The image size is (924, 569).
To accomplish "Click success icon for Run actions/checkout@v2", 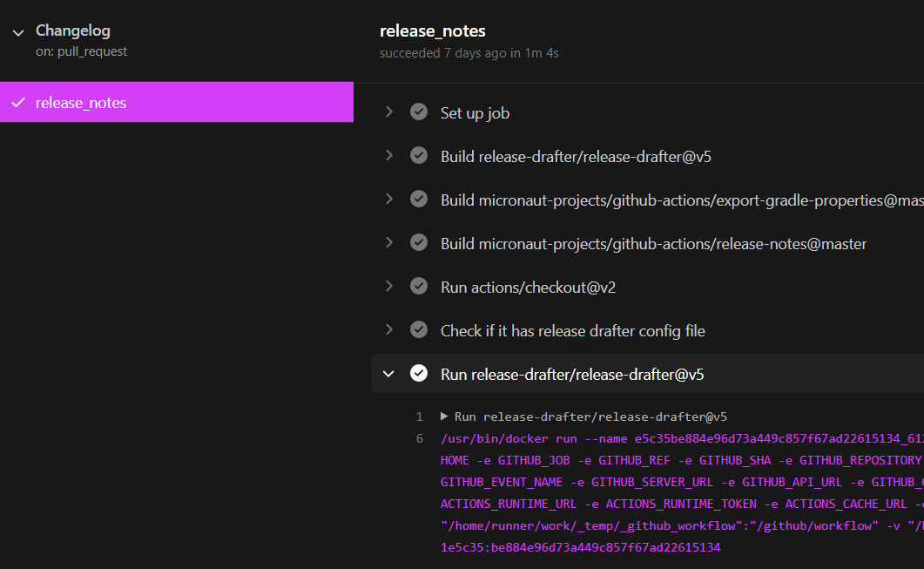I will tap(419, 286).
